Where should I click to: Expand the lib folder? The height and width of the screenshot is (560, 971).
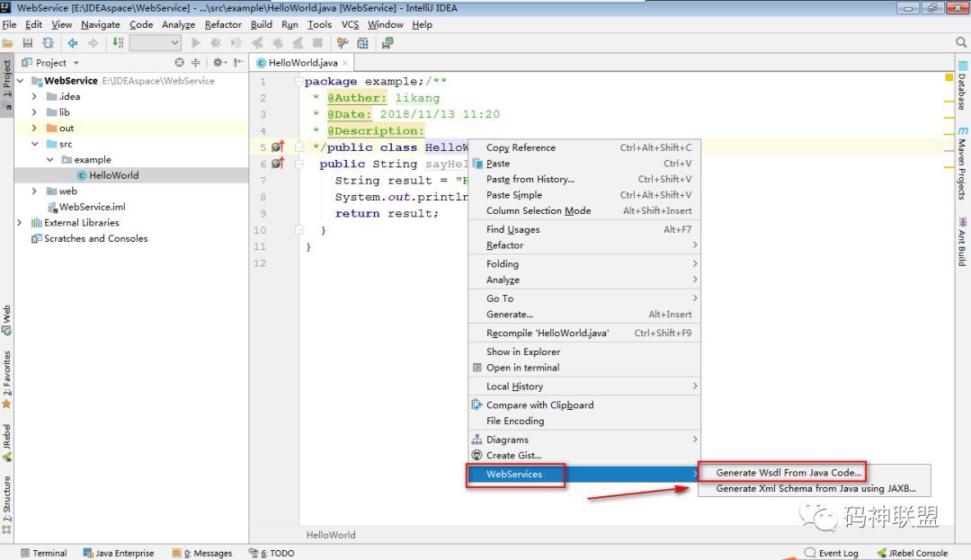pos(35,112)
